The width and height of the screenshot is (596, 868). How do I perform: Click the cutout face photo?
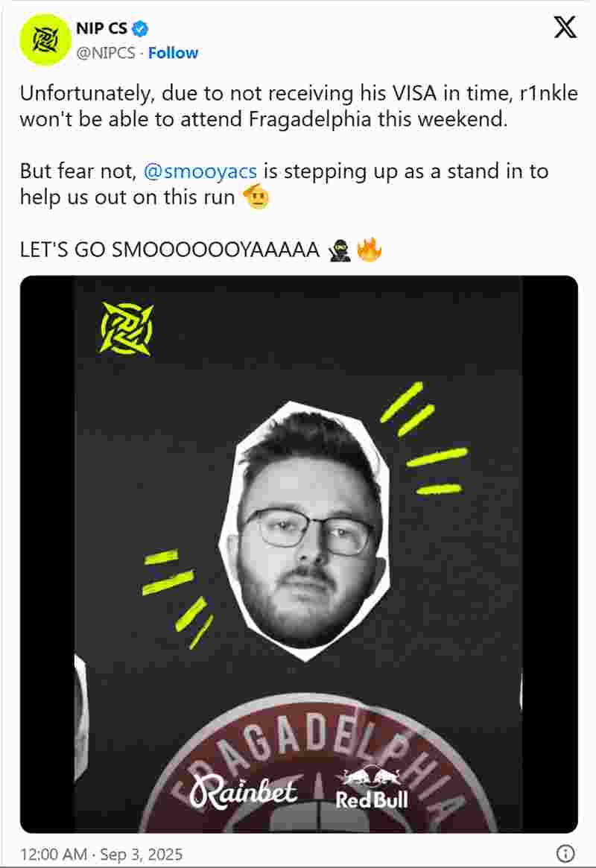tap(305, 530)
